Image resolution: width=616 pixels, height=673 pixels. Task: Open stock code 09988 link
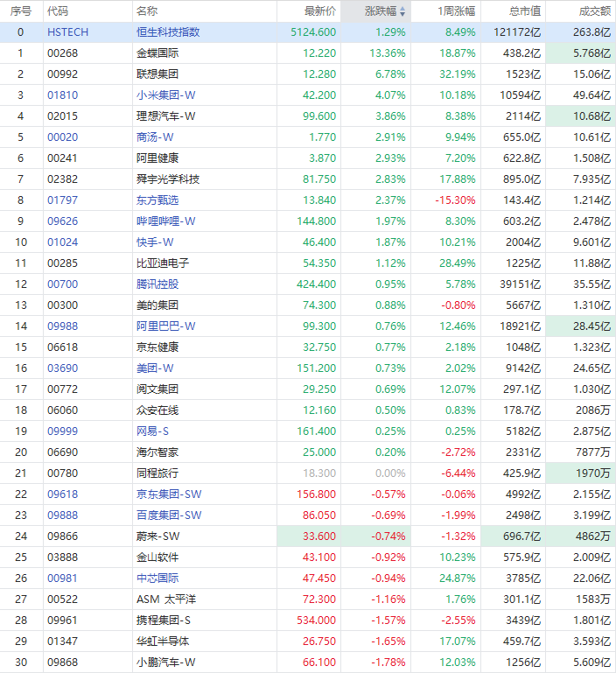pyautogui.click(x=63, y=326)
